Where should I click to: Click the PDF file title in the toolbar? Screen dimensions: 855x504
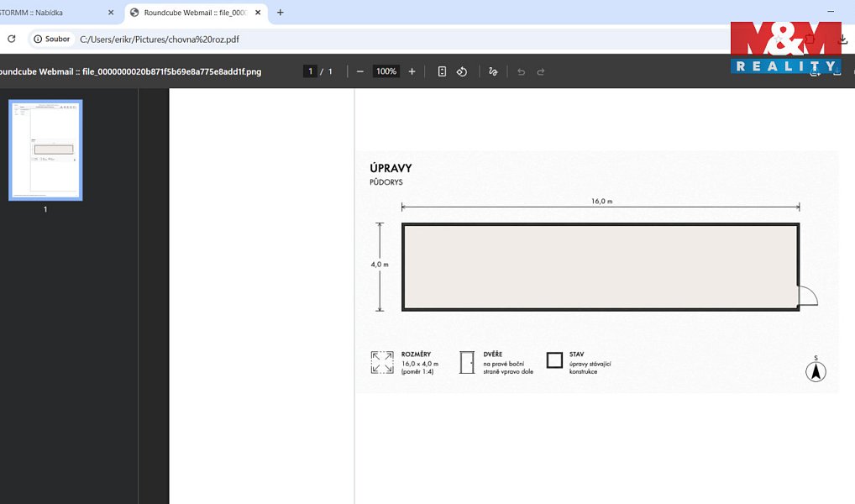[x=131, y=71]
